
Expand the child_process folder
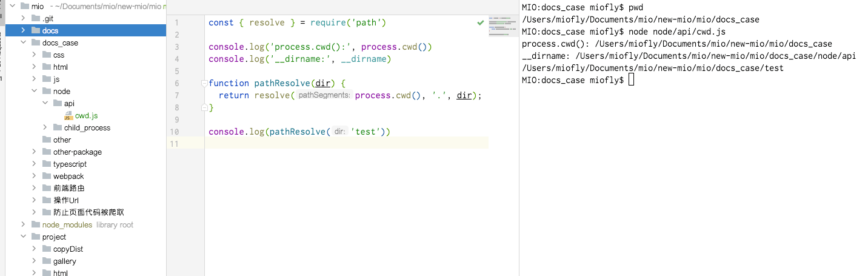tap(45, 127)
